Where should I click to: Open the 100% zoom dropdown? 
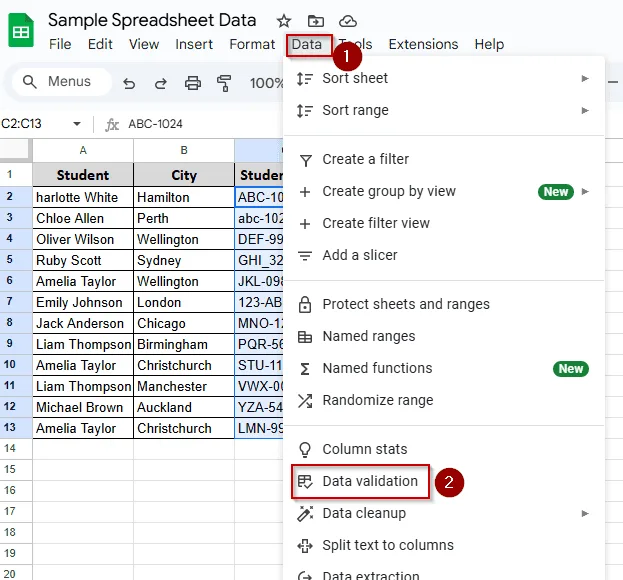(266, 83)
